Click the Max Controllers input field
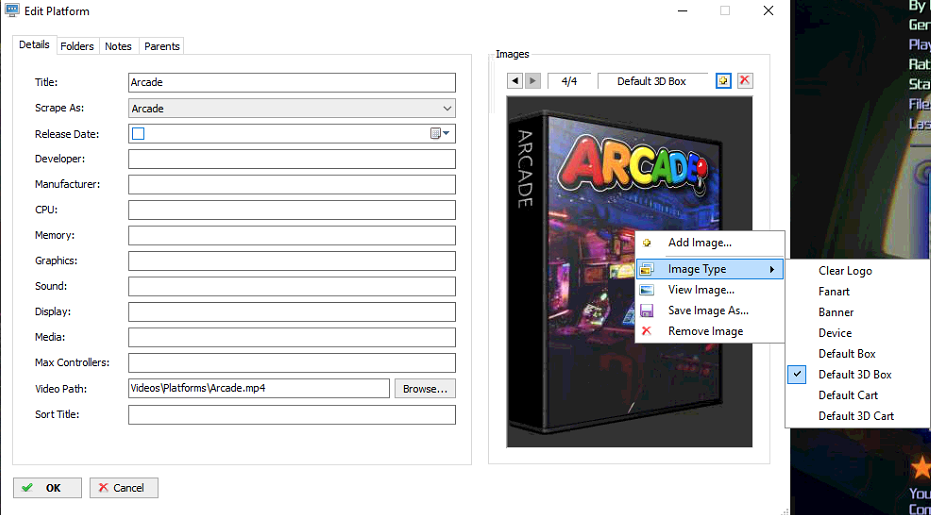The height and width of the screenshot is (515, 931). tap(292, 363)
